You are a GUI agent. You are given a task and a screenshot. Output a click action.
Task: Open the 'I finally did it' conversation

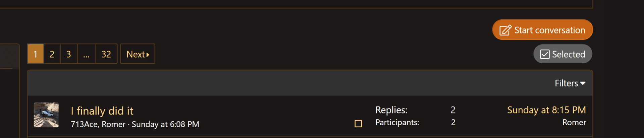(102, 111)
